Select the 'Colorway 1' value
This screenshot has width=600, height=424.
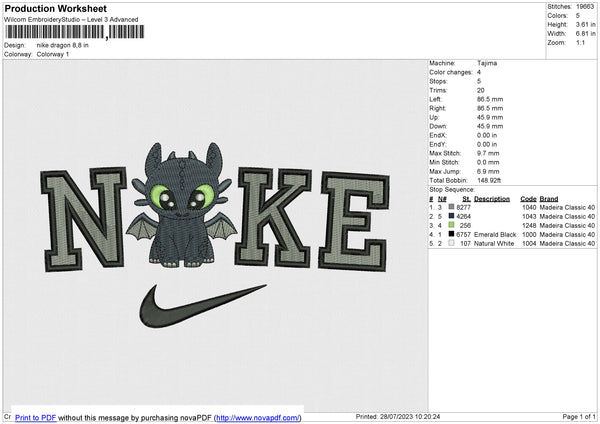tap(53, 54)
